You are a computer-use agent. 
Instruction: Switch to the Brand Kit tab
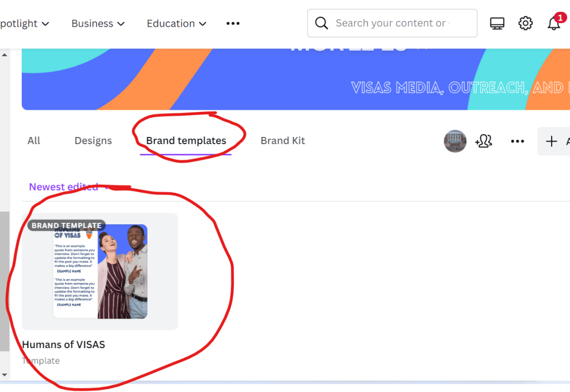tap(283, 141)
